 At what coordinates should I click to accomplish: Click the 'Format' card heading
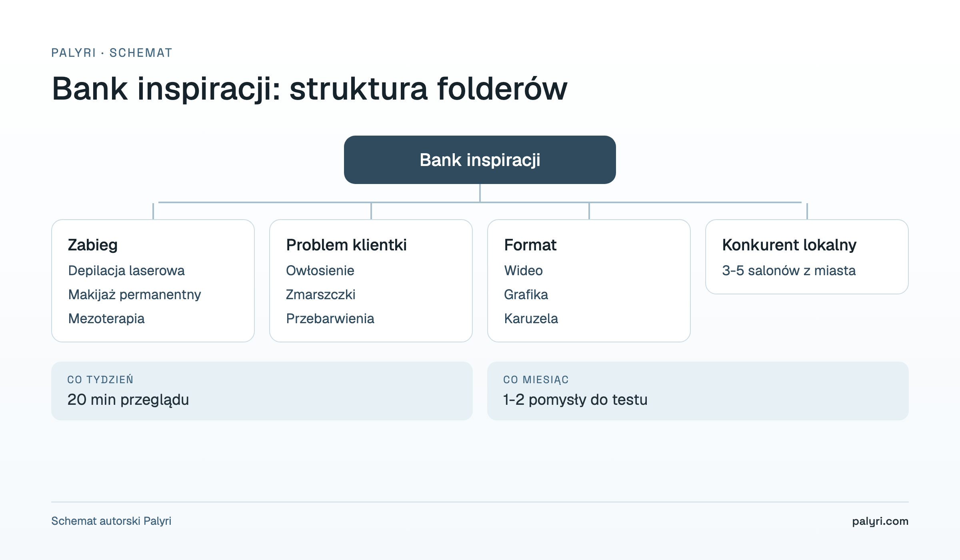[530, 245]
